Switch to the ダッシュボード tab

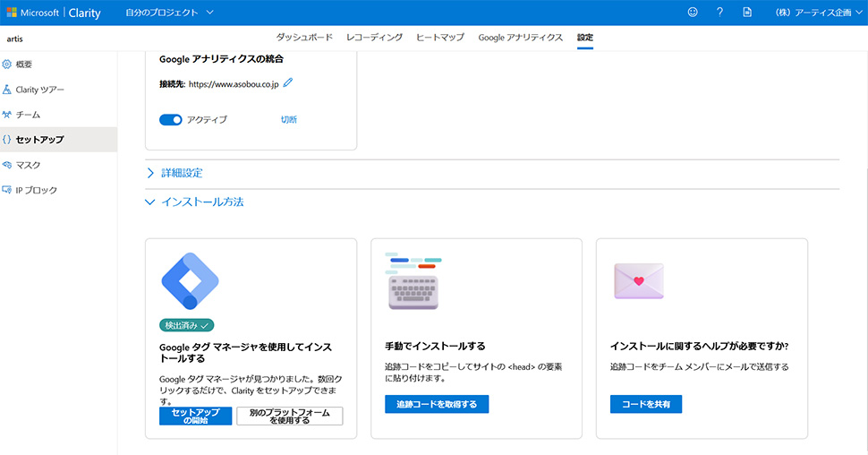[x=304, y=38]
